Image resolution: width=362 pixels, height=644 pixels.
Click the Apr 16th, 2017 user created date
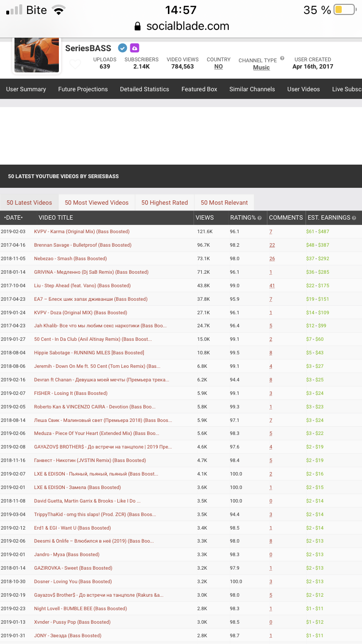tap(313, 67)
